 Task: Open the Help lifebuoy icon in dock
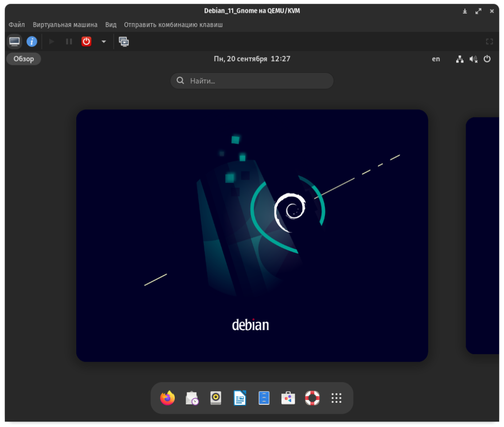click(312, 398)
